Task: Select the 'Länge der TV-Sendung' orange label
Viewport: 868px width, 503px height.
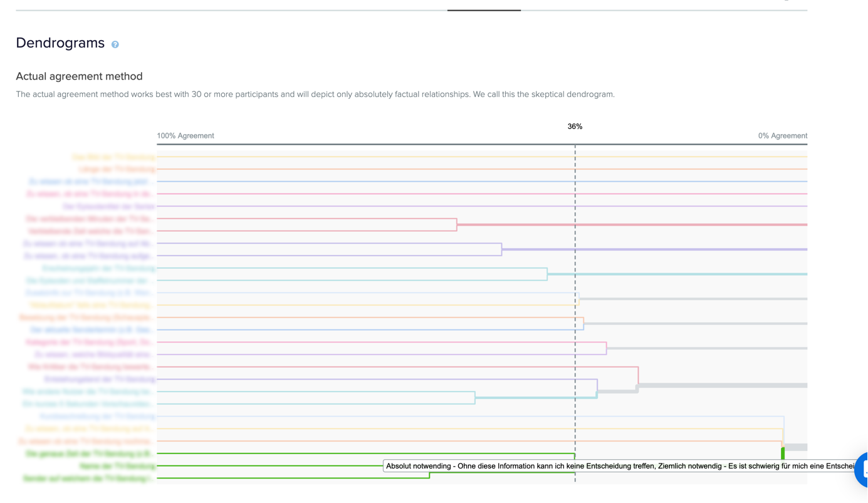Action: 117,169
